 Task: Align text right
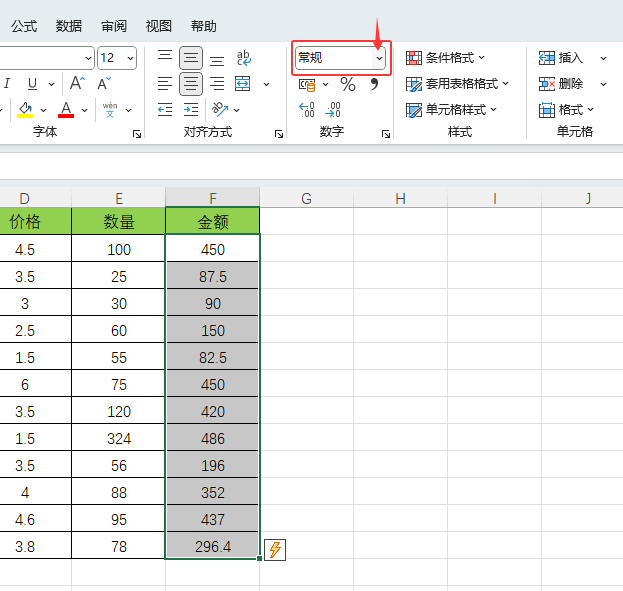click(217, 84)
